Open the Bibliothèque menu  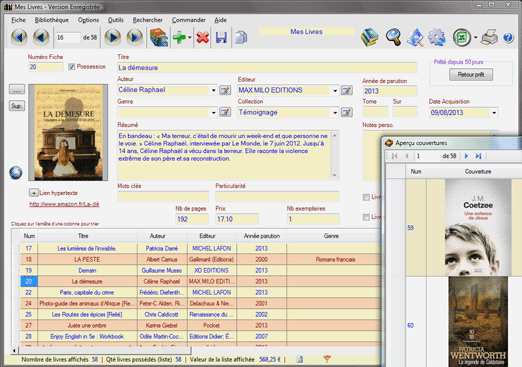pyautogui.click(x=52, y=20)
